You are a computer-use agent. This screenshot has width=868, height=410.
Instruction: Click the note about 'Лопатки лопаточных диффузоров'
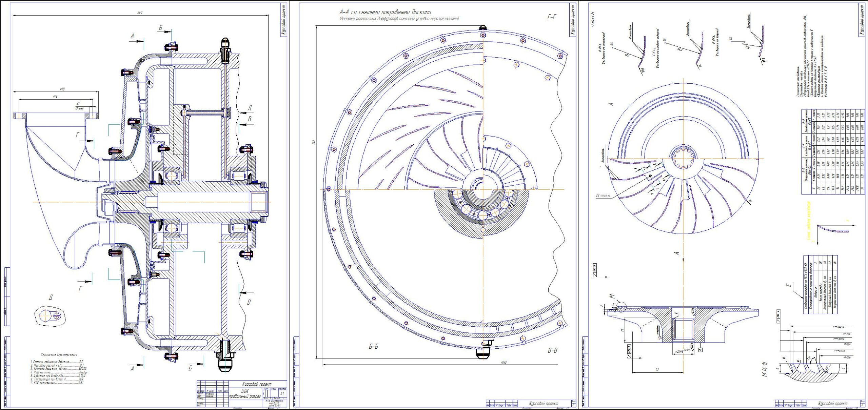(399, 19)
